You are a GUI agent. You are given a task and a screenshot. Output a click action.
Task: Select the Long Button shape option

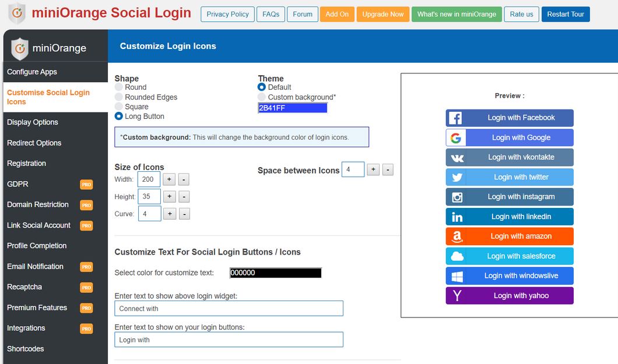(x=118, y=116)
